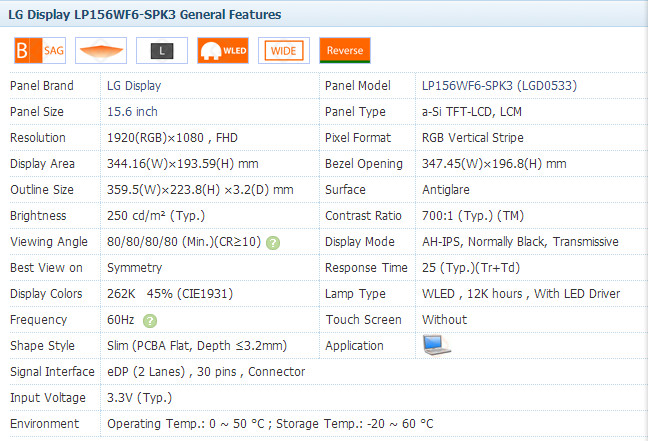
Task: Click the Resolution label
Action: pos(38,138)
